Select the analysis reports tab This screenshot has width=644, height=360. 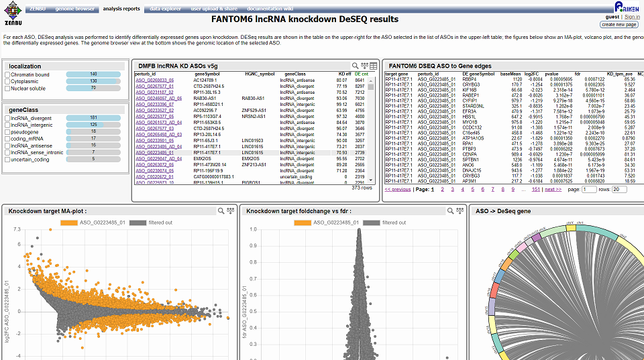121,9
